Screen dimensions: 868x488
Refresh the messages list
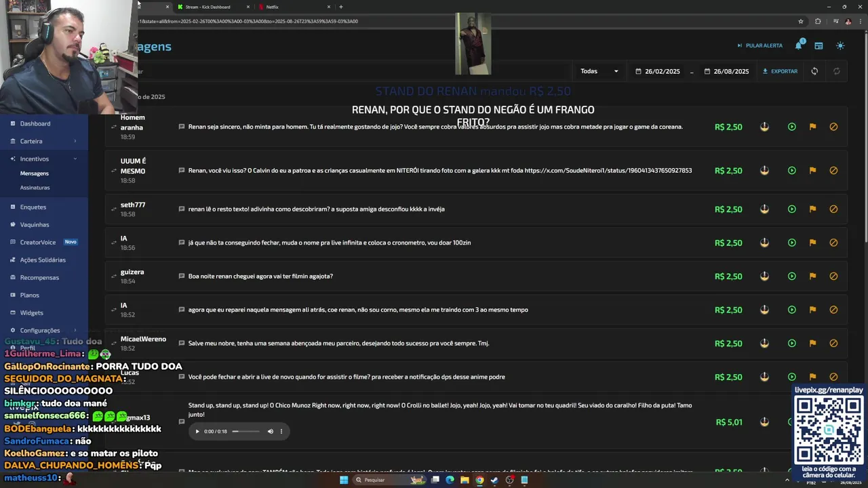coord(814,71)
